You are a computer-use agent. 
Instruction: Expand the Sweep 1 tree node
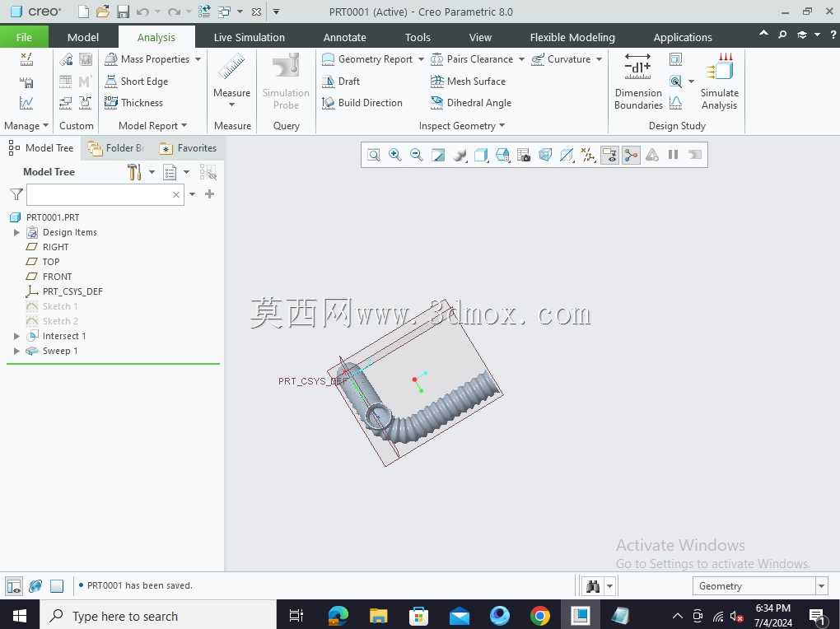click(x=16, y=351)
